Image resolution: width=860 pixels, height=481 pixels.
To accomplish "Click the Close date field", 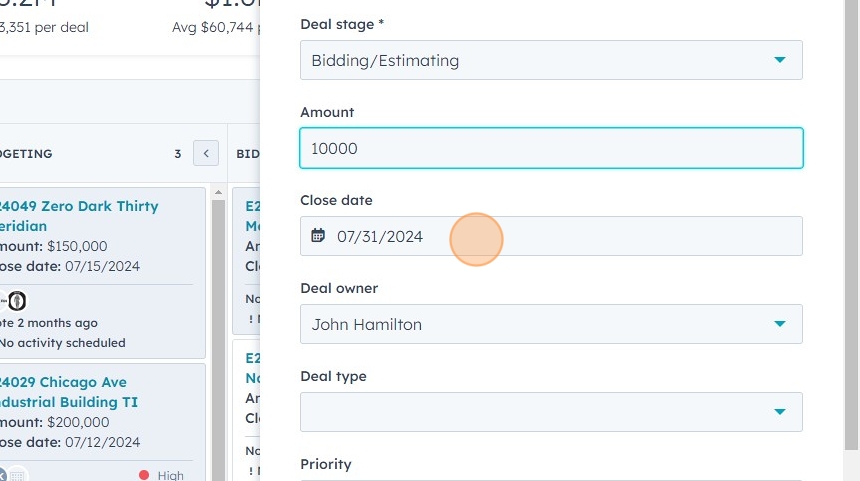I will 551,236.
